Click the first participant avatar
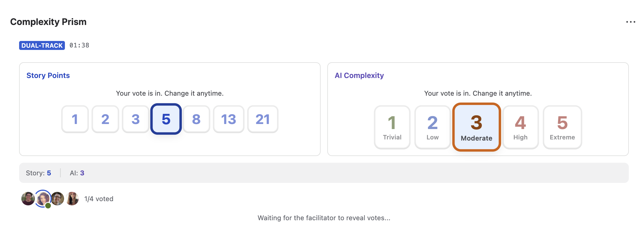Screen dimensions: 644x248 pos(28,199)
